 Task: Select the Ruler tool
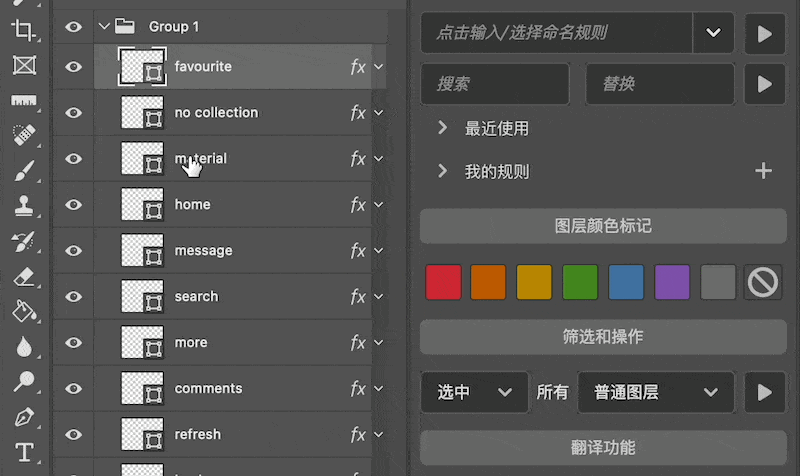tap(23, 101)
